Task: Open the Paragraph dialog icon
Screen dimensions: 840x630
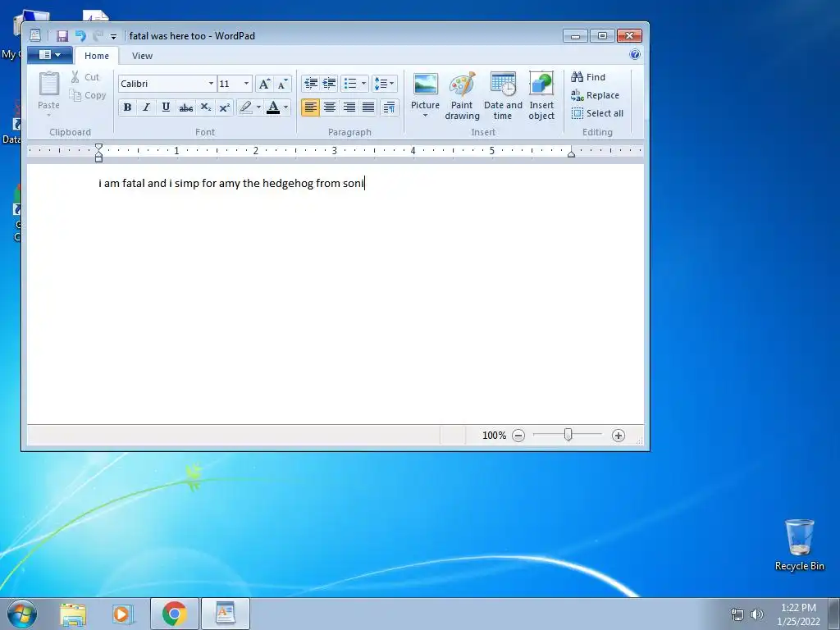Action: (390, 107)
